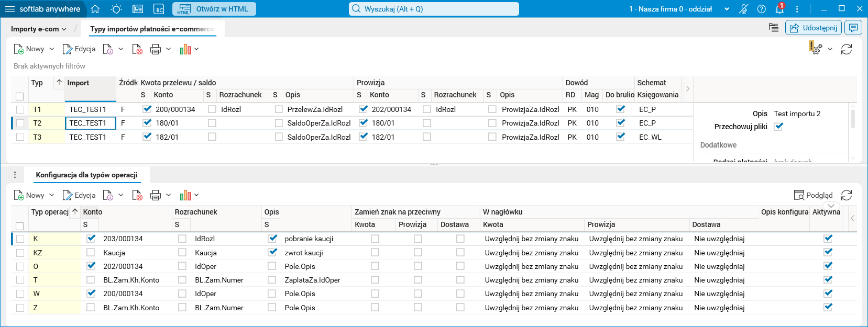Toggle Rozrachunek S checkbox for row W
Screen dimensions: 868x327
[x=182, y=294]
